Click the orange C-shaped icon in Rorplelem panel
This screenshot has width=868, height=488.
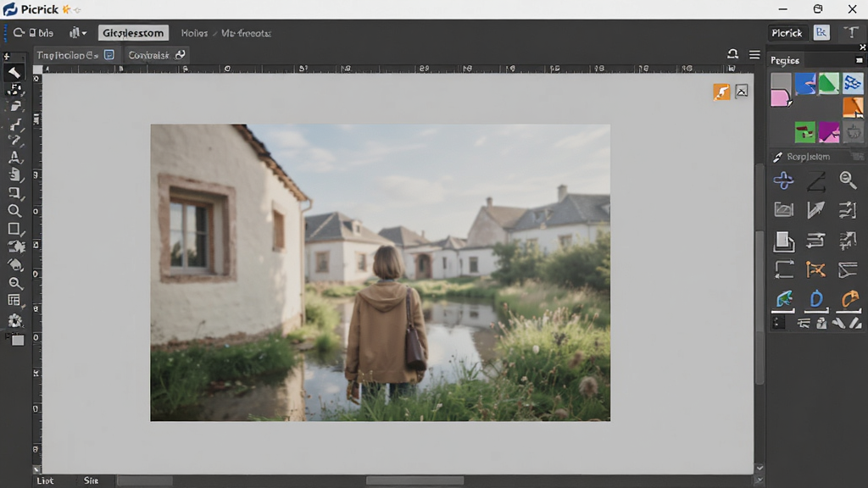coord(849,299)
